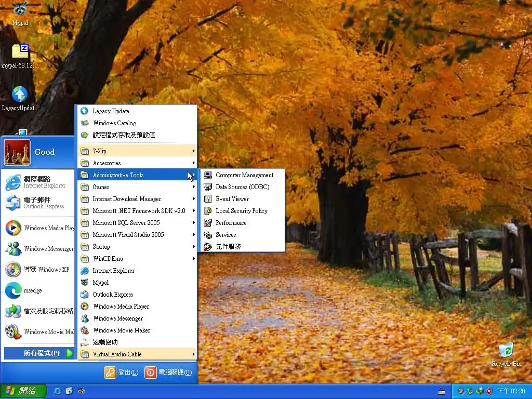
Task: Open the Recycle Bin on the desktop
Action: pyautogui.click(x=506, y=354)
